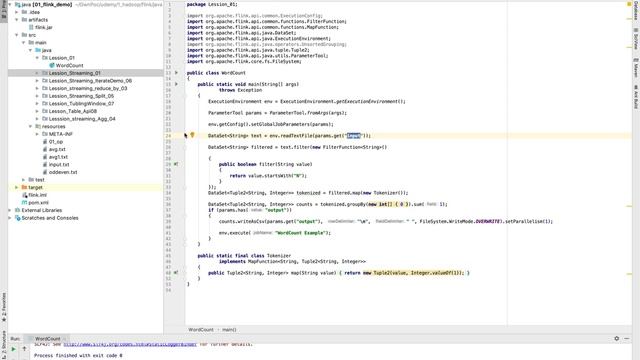Collapse the project root node
Image resolution: width=640 pixels, height=360 pixels.
pyautogui.click(x=10, y=4)
